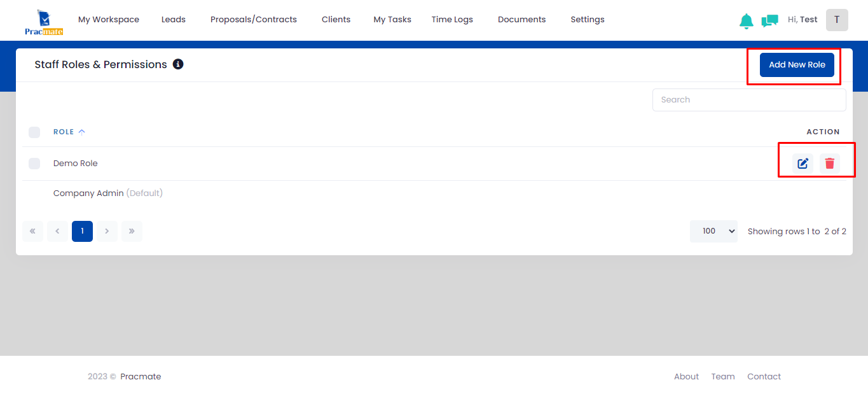
Task: Select page 1 button
Action: [82, 231]
